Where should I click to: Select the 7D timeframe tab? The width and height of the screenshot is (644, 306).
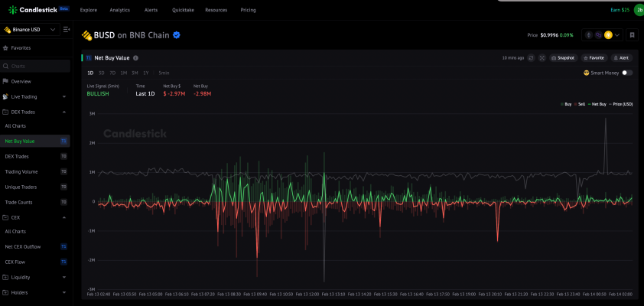(112, 73)
